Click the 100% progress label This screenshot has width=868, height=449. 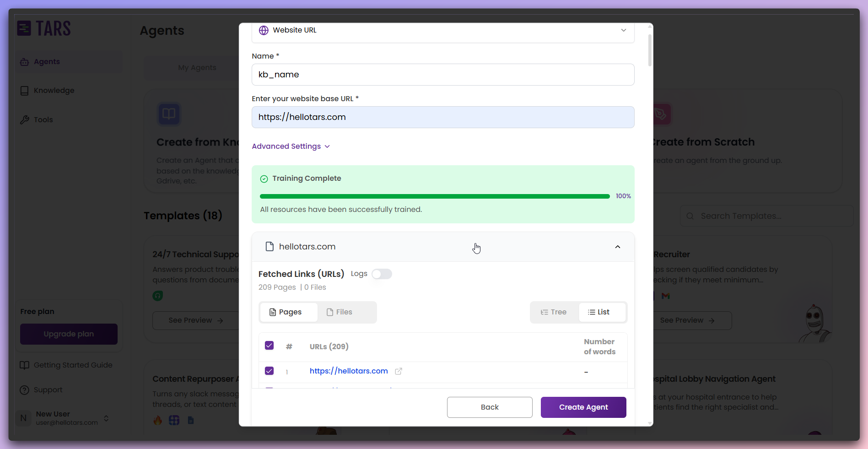click(623, 196)
